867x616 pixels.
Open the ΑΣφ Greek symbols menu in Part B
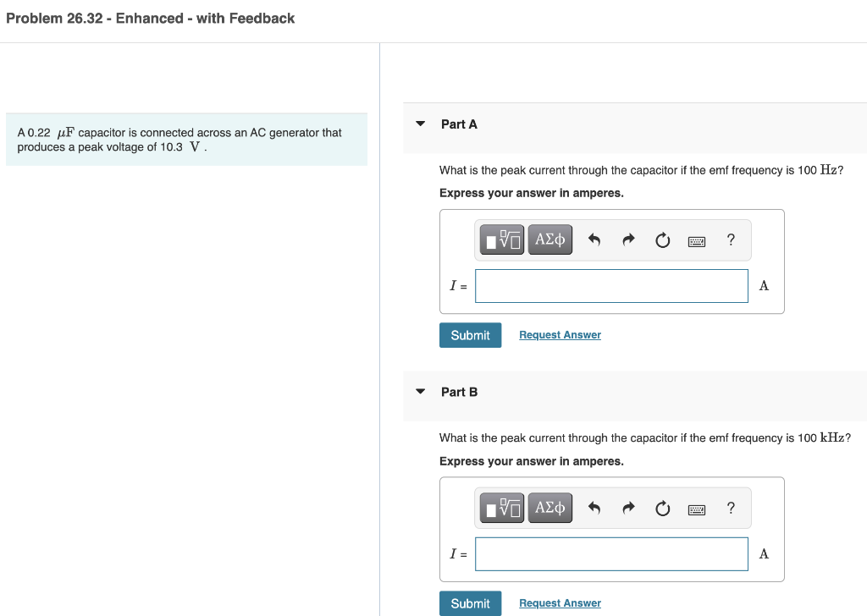(x=549, y=508)
